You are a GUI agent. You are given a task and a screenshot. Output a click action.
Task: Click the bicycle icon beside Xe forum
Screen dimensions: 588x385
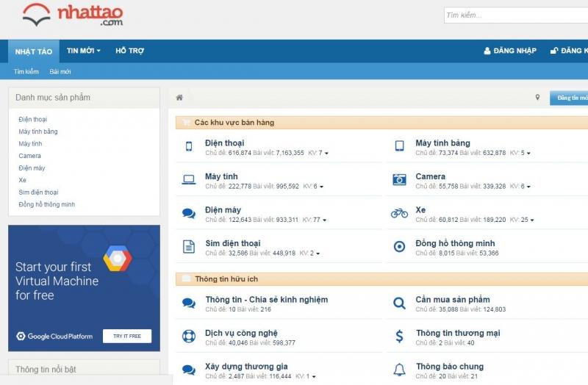click(399, 213)
